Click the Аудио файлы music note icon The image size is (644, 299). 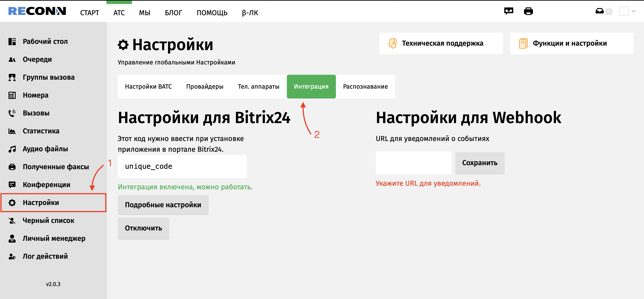pos(12,149)
